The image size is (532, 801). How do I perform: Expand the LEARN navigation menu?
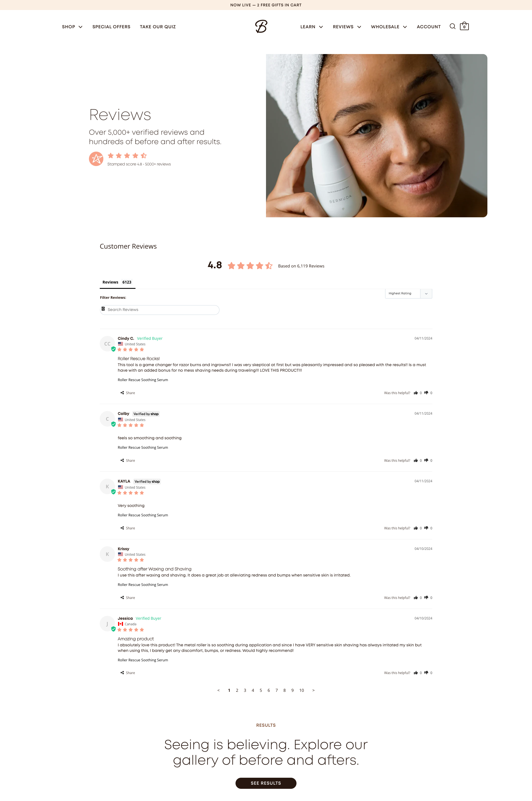(x=311, y=27)
